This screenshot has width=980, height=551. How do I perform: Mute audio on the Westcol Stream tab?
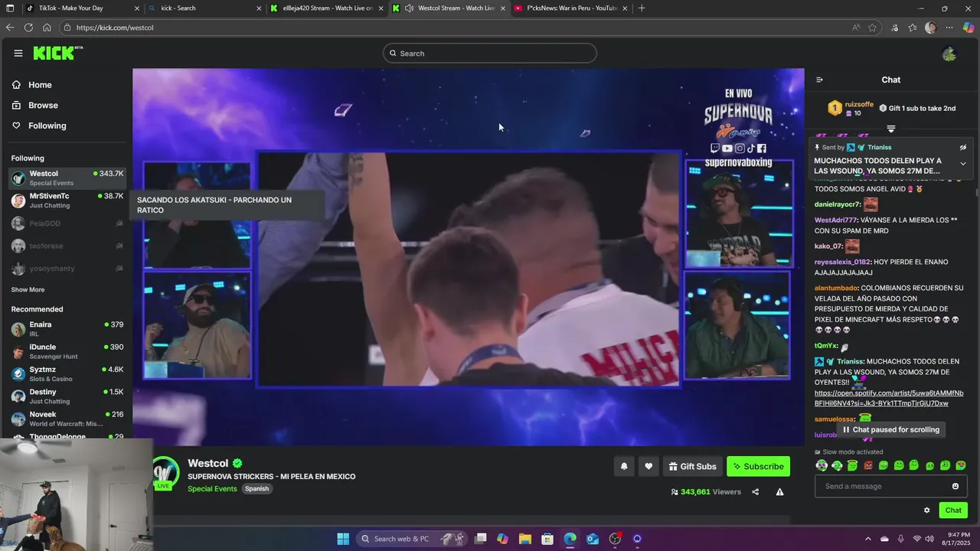[410, 8]
